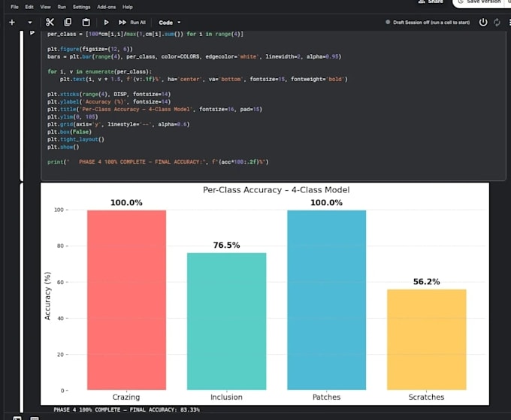Click the Draft Session off status
This screenshot has width=511, height=420.
428,22
